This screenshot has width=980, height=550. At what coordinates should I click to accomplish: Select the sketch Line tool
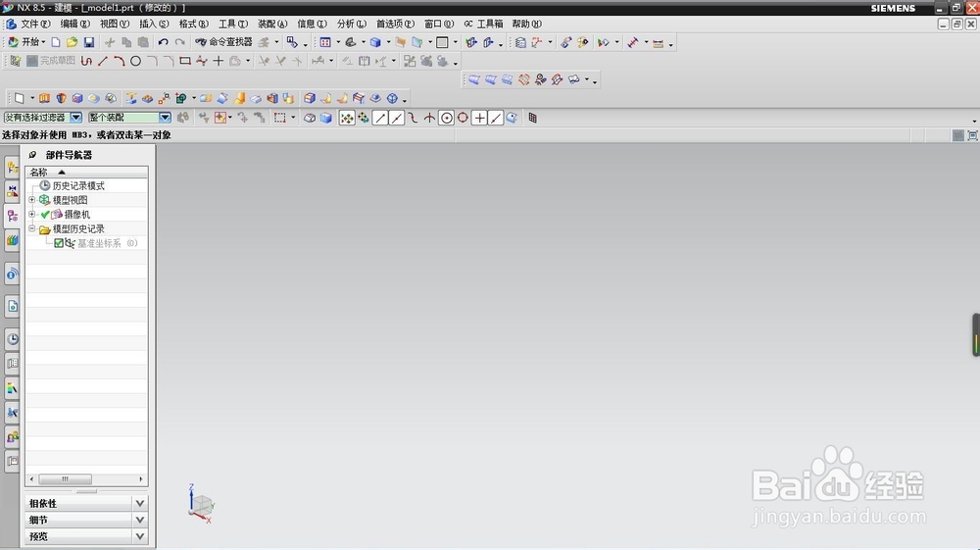click(x=103, y=61)
